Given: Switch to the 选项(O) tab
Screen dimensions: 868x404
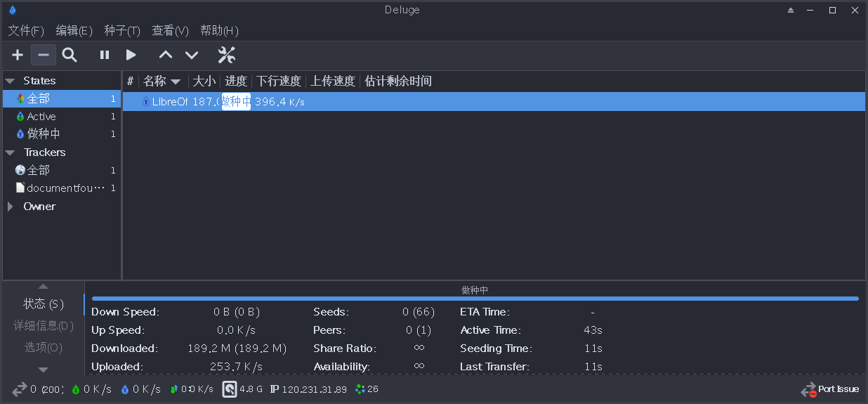Looking at the screenshot, I should coord(44,347).
